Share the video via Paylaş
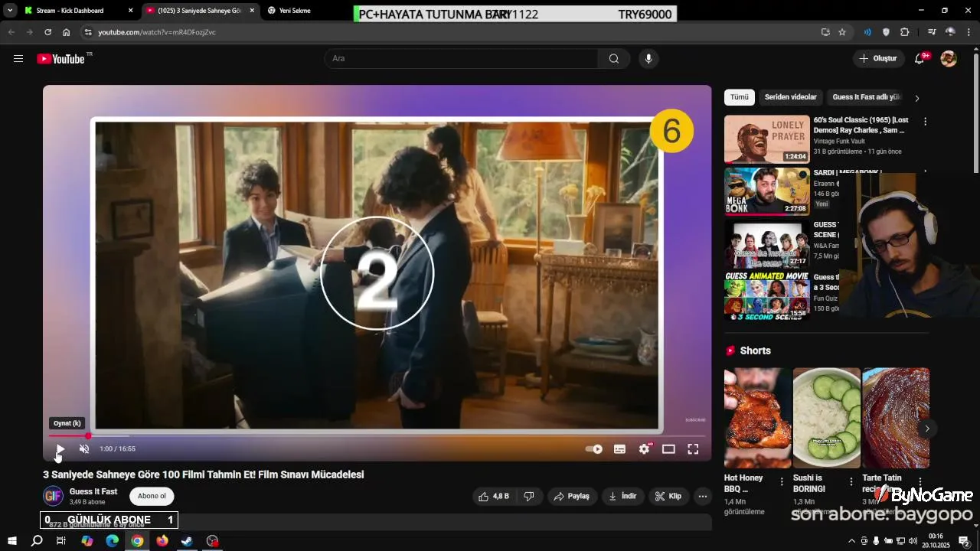Screen dimensions: 980x551 coord(572,496)
